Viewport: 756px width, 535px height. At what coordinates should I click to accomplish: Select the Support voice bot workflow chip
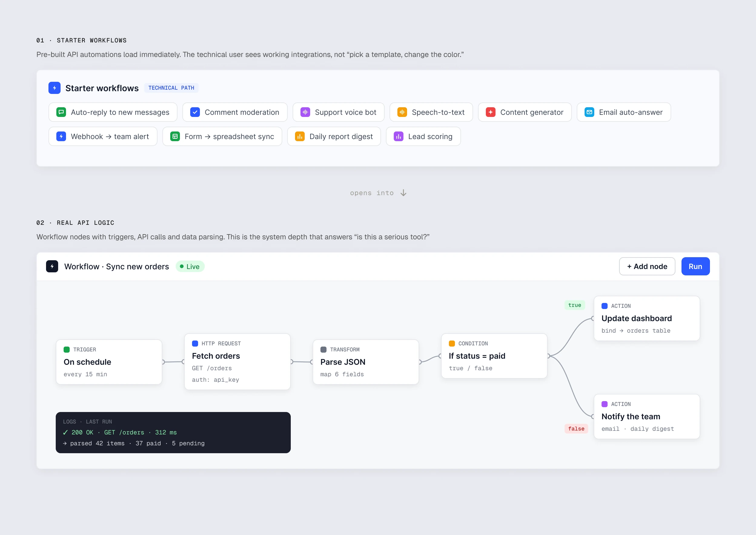click(339, 112)
